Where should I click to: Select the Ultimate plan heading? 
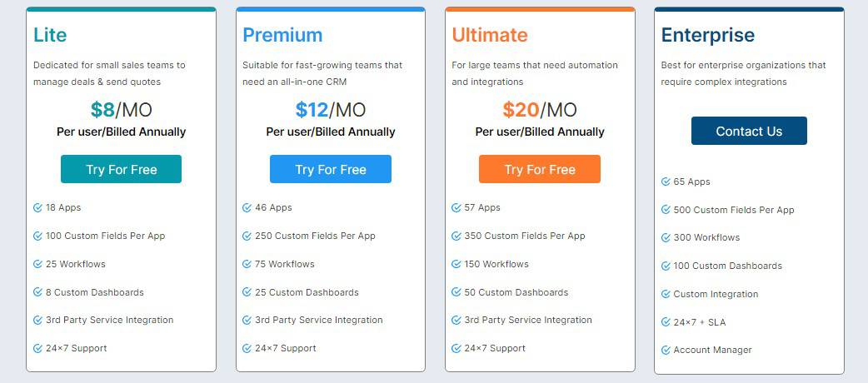point(490,34)
